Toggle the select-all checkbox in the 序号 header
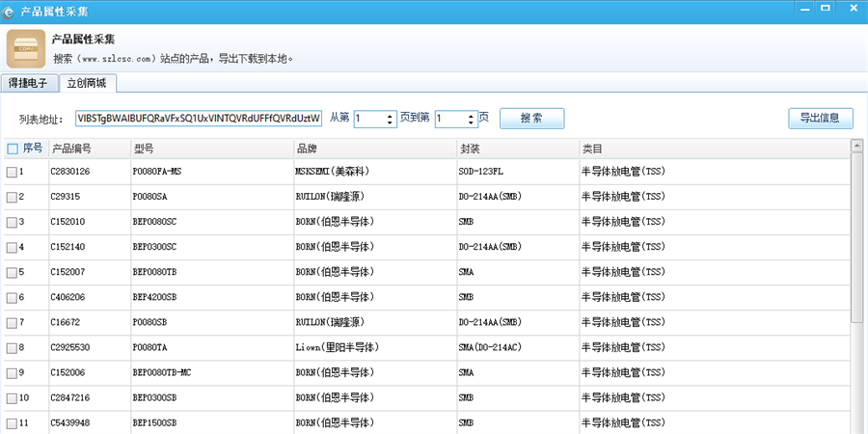This screenshot has width=868, height=434. pos(13,149)
